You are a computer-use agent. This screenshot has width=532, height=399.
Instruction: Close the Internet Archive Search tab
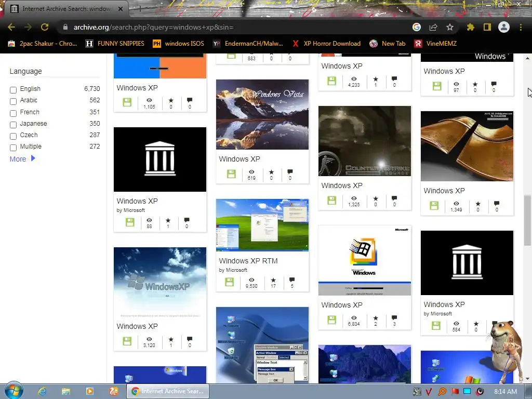[121, 9]
